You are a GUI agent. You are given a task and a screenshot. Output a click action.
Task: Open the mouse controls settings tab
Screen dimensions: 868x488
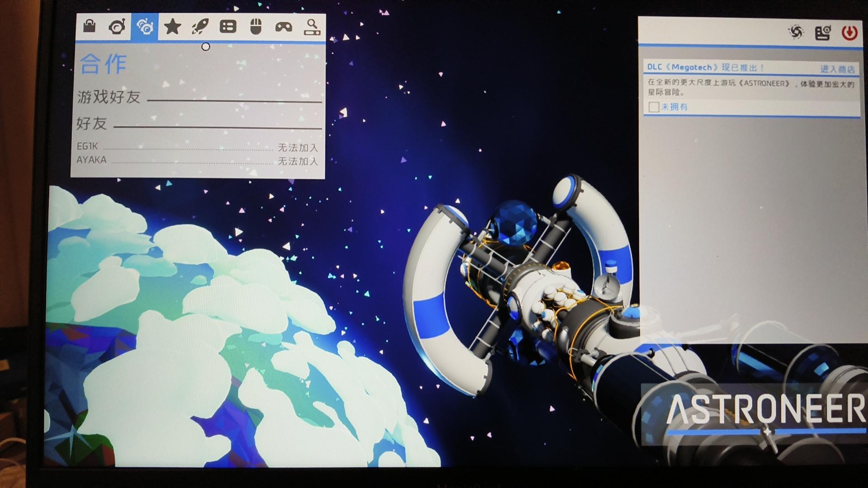[256, 27]
